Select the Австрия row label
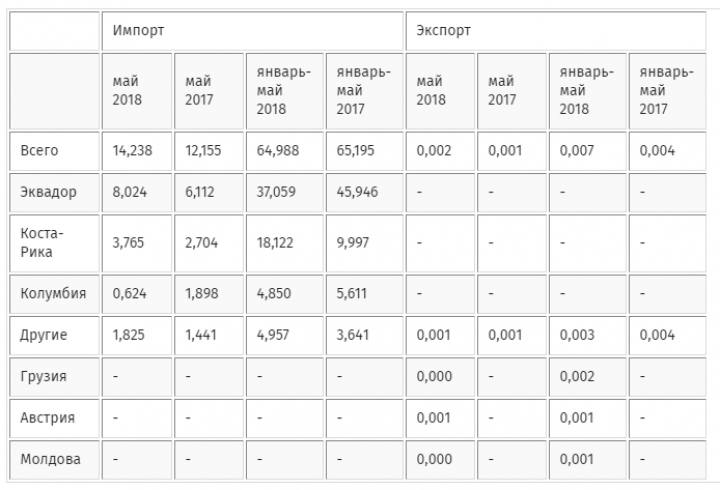Viewport: 720px width, 490px height. (x=55, y=417)
